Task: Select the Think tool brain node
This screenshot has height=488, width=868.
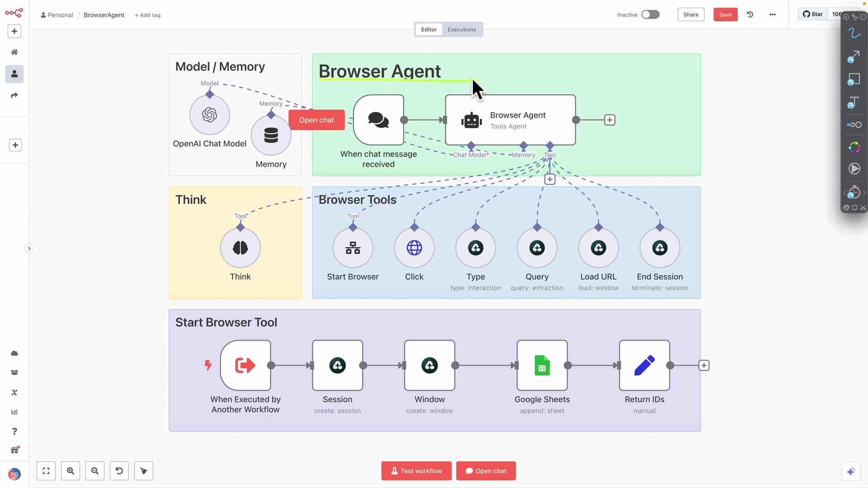Action: click(240, 248)
